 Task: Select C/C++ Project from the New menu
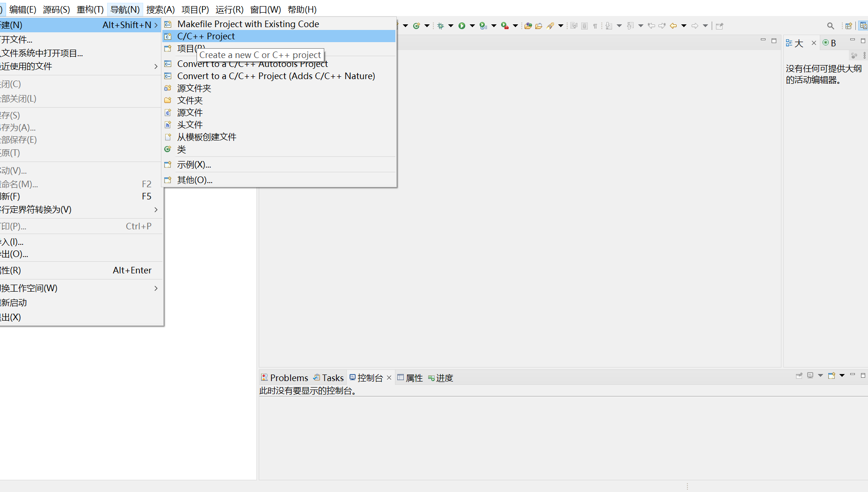206,36
